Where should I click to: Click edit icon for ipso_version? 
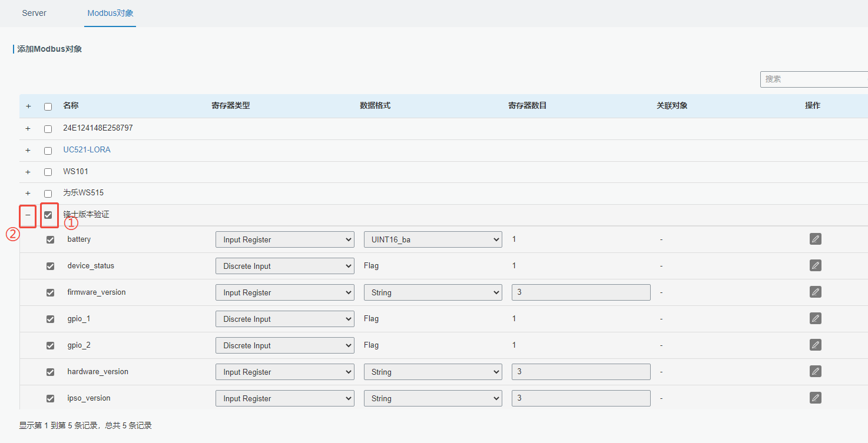(x=815, y=398)
